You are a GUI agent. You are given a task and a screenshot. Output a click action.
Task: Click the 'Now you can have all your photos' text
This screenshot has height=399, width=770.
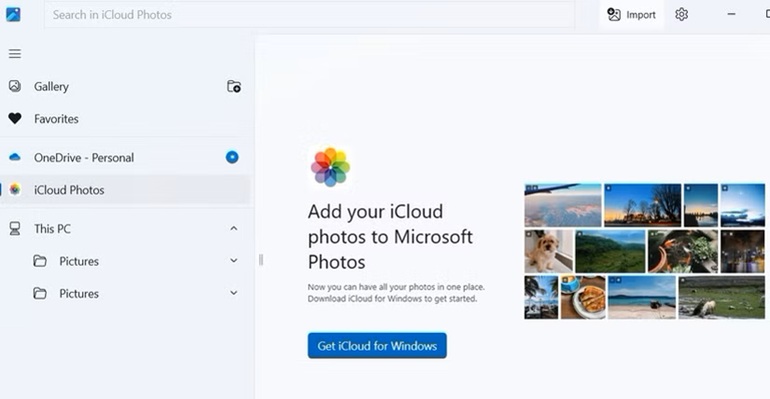(396, 293)
